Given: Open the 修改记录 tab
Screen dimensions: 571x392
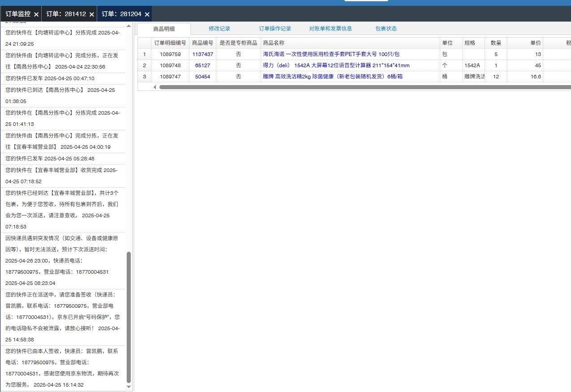Looking at the screenshot, I should pyautogui.click(x=219, y=29).
